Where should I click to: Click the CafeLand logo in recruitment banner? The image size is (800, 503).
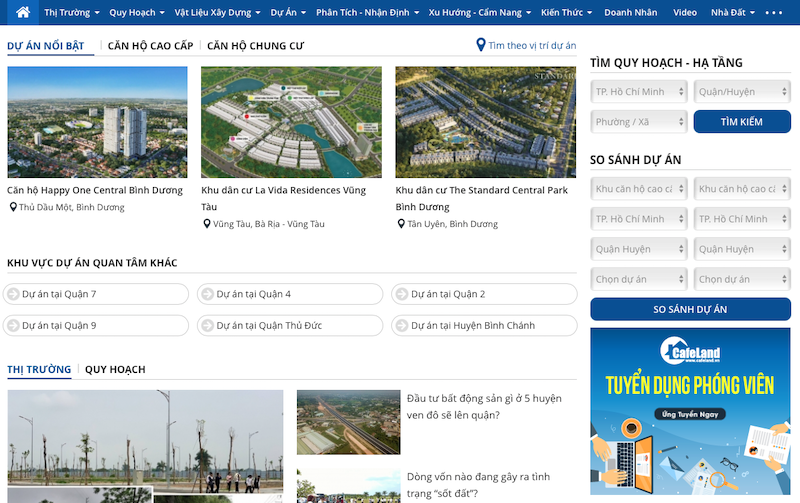pyautogui.click(x=690, y=351)
